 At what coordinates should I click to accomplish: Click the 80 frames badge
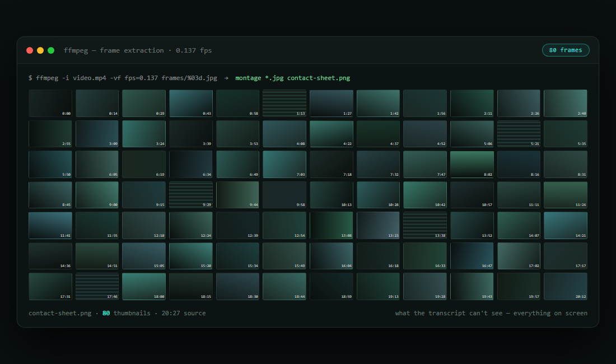tap(566, 50)
